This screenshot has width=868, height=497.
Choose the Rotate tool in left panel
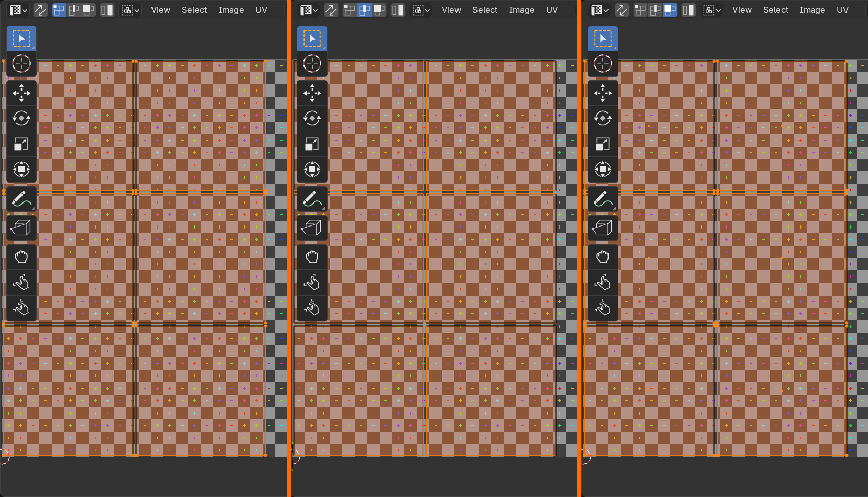[x=21, y=118]
